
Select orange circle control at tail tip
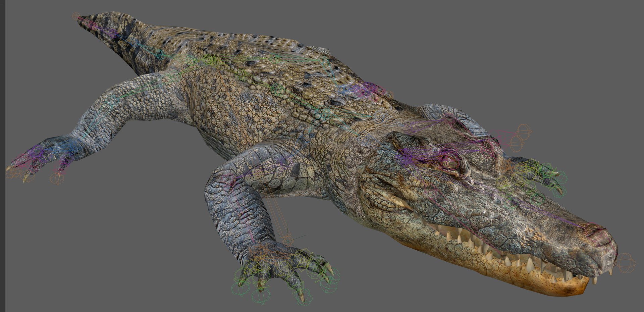76,16
